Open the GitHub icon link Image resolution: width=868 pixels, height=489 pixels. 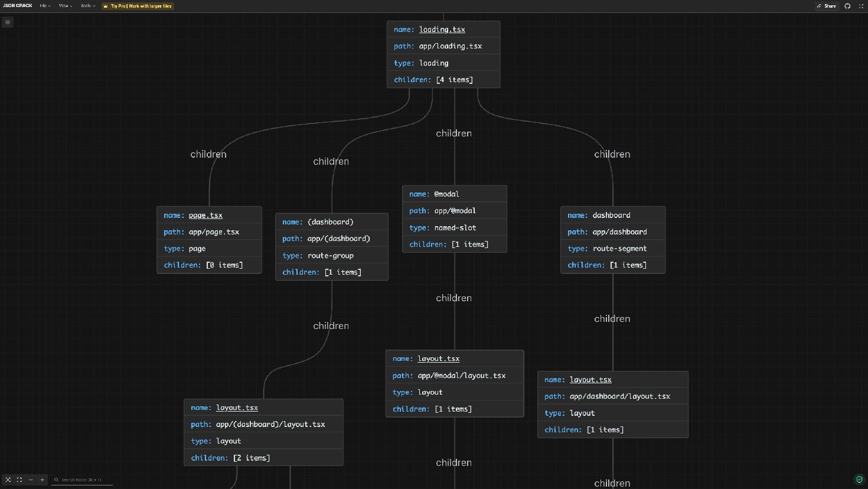point(847,6)
